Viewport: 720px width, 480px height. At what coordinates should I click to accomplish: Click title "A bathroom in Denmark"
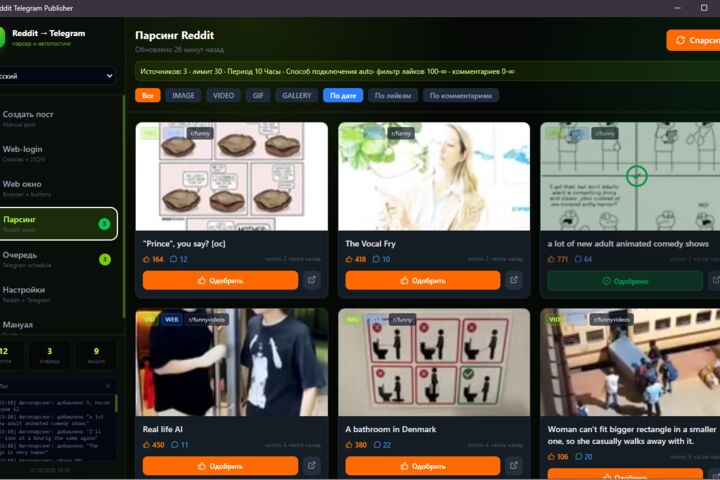(391, 429)
